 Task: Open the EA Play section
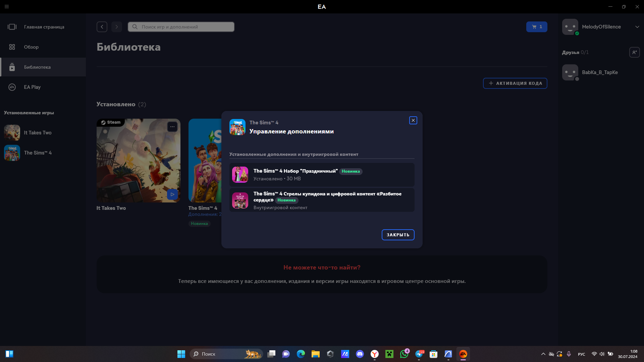point(43,87)
